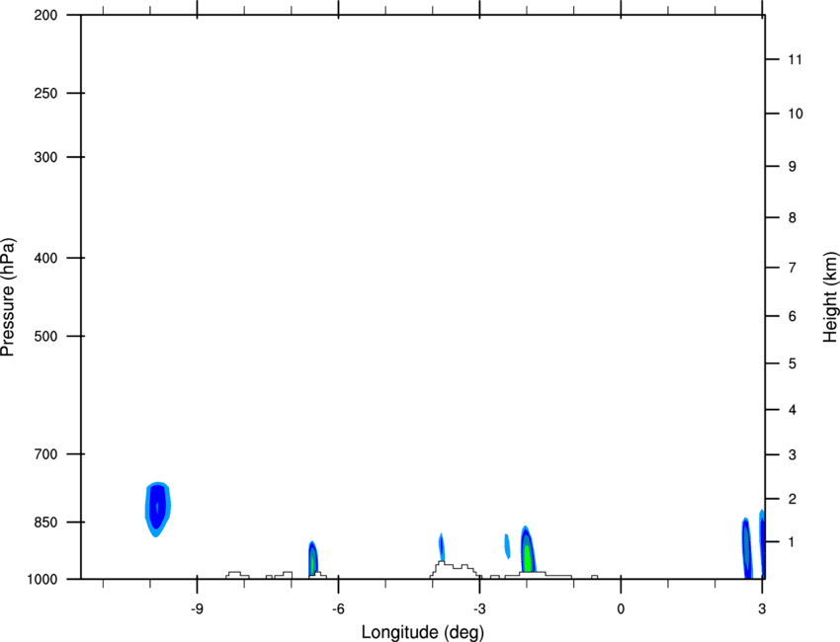Click the elevated blue contour blob near -10 longitude
This screenshot has width=840, height=642.
tap(157, 509)
